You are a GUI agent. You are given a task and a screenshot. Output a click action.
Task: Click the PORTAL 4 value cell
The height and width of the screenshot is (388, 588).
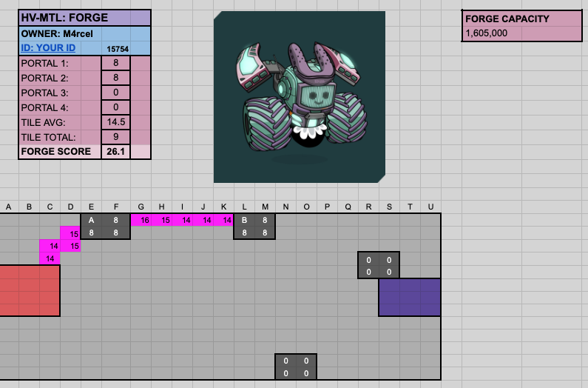click(116, 107)
